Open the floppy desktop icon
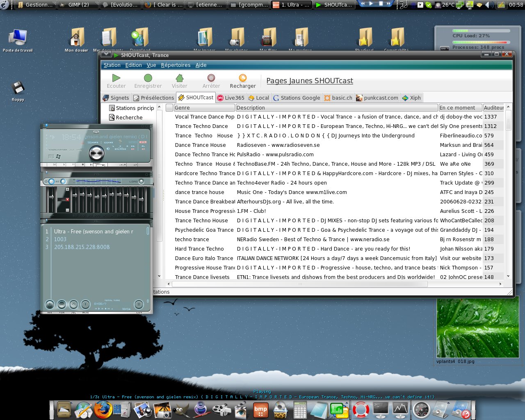The height and width of the screenshot is (420, 525). pyautogui.click(x=18, y=91)
